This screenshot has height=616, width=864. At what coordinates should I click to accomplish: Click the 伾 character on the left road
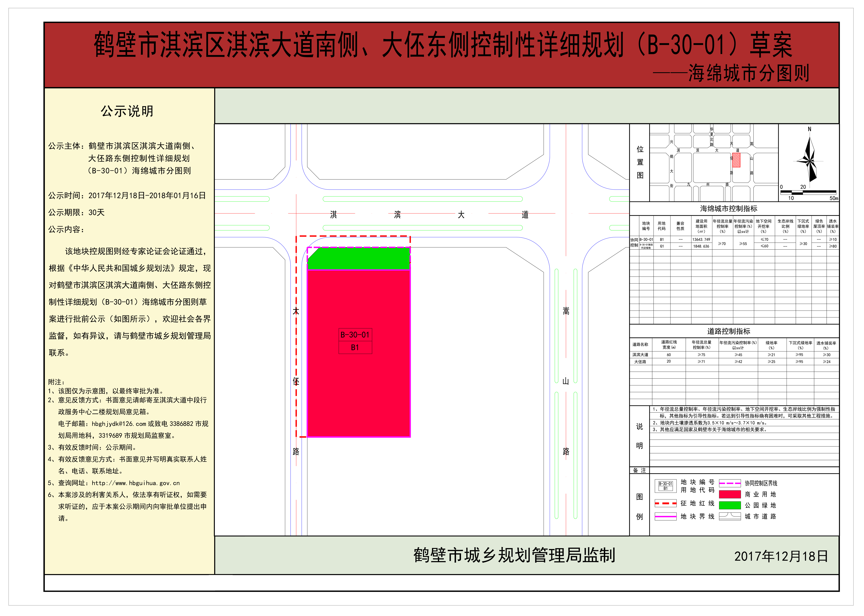pyautogui.click(x=296, y=381)
